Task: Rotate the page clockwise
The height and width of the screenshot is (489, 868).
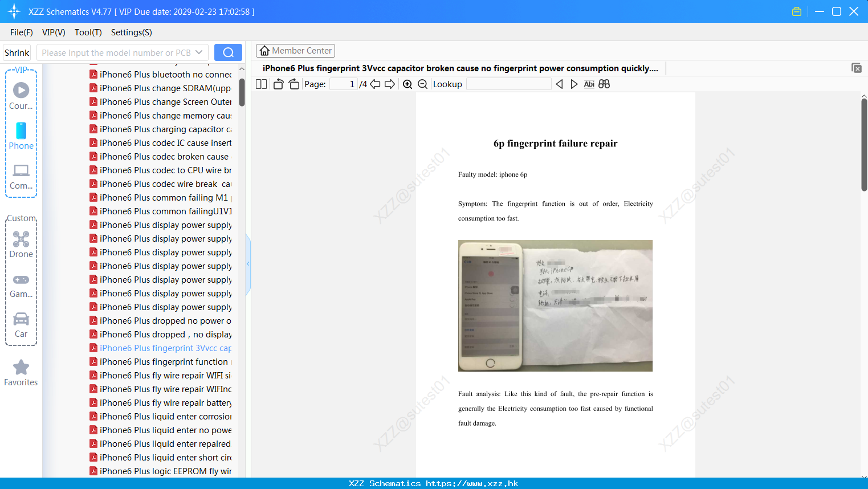Action: (x=294, y=84)
